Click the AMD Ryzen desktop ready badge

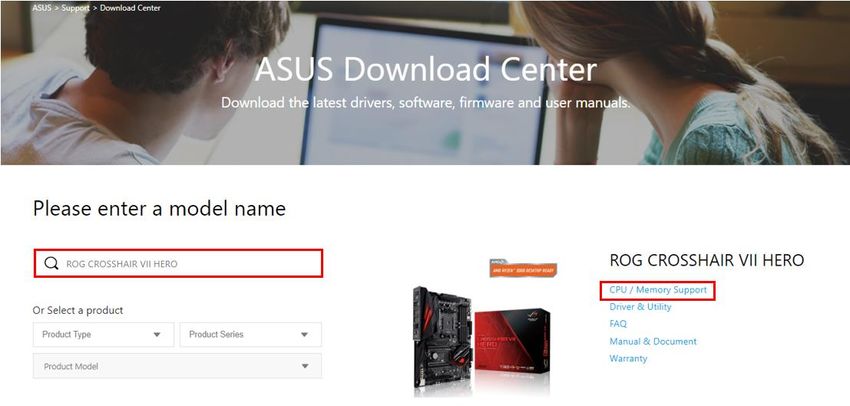pyautogui.click(x=523, y=267)
